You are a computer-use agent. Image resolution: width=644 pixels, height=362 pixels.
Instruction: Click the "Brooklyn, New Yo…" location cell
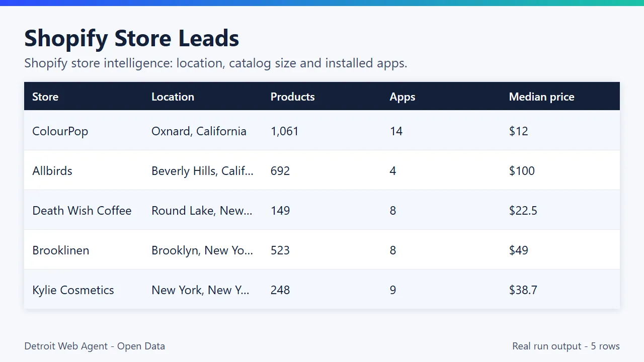point(202,250)
